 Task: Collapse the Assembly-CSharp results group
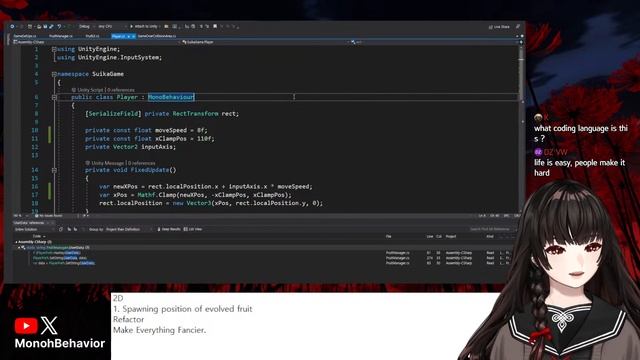(x=16, y=242)
